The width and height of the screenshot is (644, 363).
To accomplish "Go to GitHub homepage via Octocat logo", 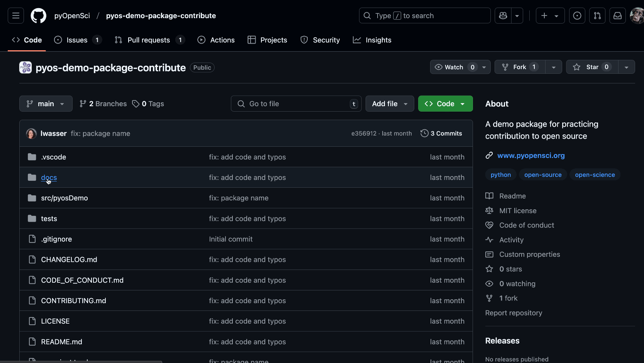I will click(39, 15).
